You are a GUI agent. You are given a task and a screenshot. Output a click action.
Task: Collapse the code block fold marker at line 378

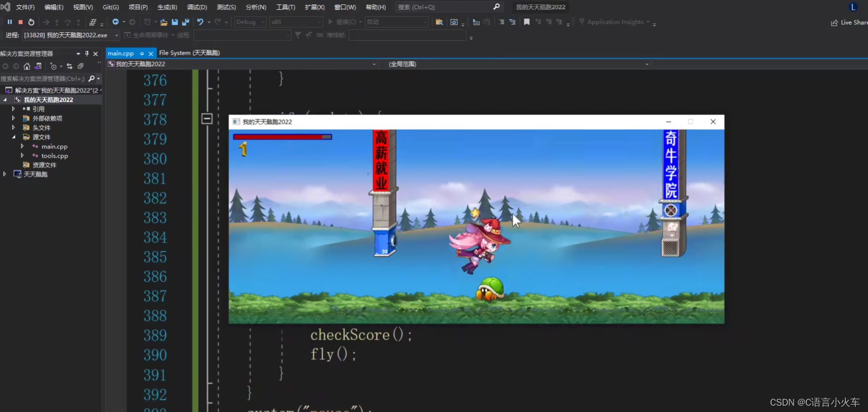pyautogui.click(x=207, y=119)
